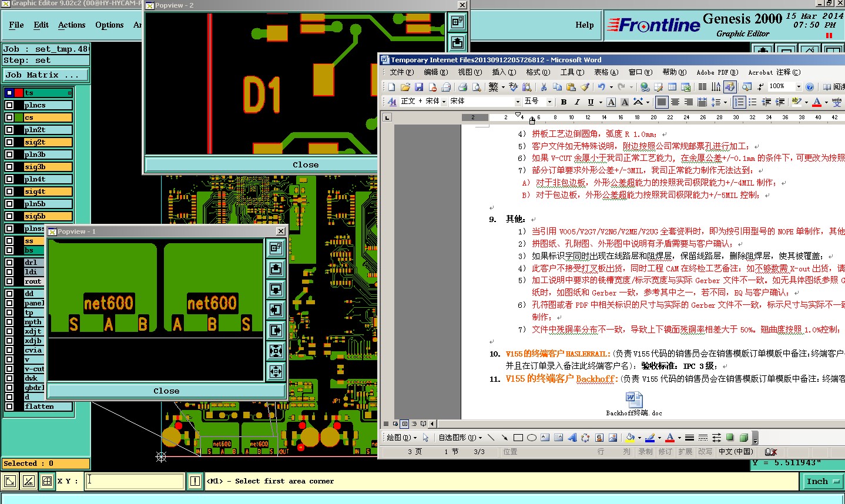
Task: Click the Insert Picture icon in drawing toolbar
Action: (613, 438)
